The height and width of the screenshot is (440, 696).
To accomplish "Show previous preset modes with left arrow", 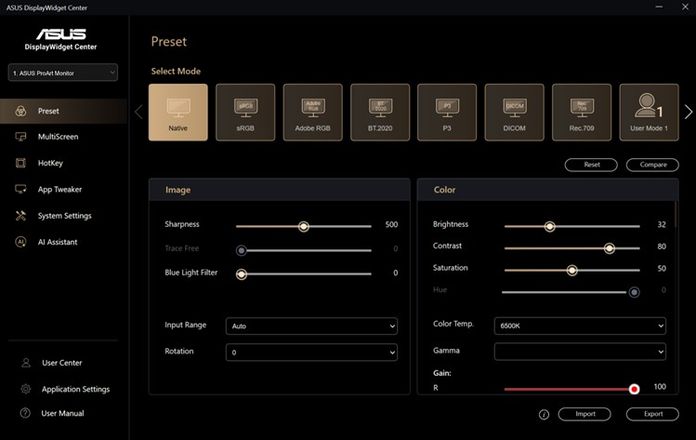I will click(x=138, y=112).
